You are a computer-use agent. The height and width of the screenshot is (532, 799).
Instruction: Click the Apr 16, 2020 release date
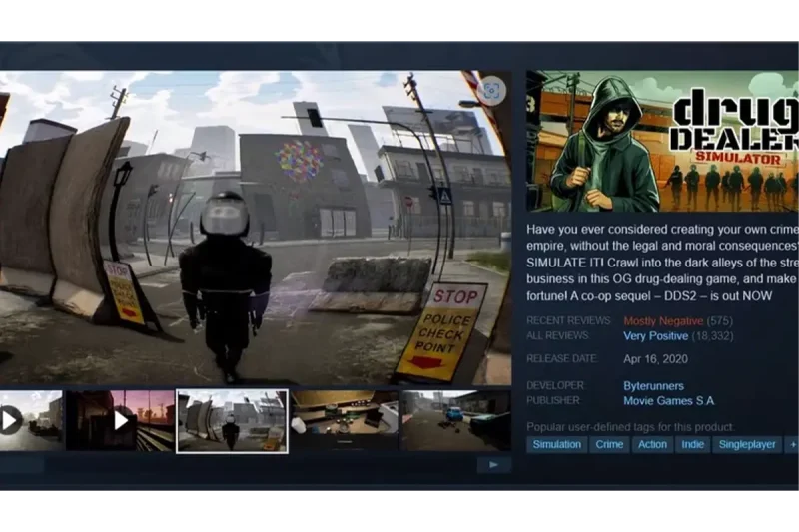(655, 359)
